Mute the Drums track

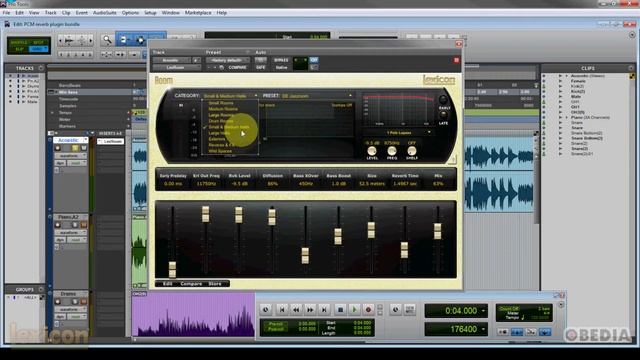[84, 302]
